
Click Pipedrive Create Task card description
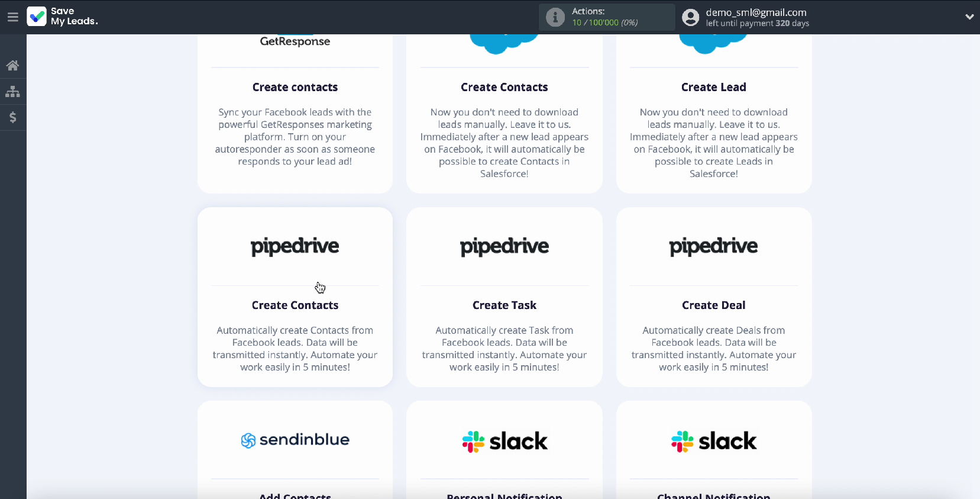pos(504,349)
